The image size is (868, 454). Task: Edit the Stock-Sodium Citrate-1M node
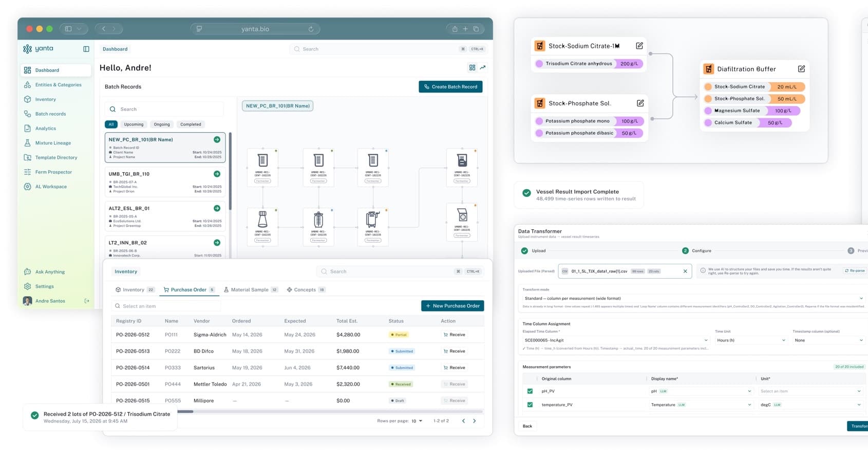coord(639,46)
